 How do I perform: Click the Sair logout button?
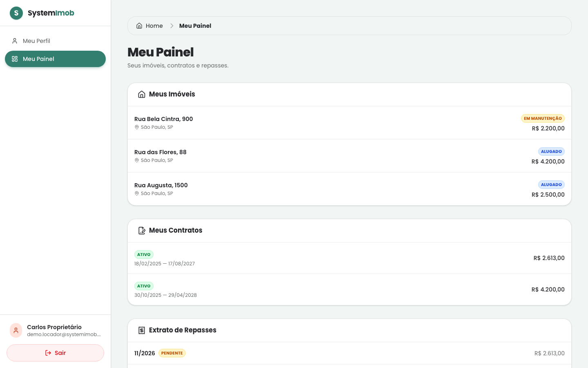pos(55,353)
